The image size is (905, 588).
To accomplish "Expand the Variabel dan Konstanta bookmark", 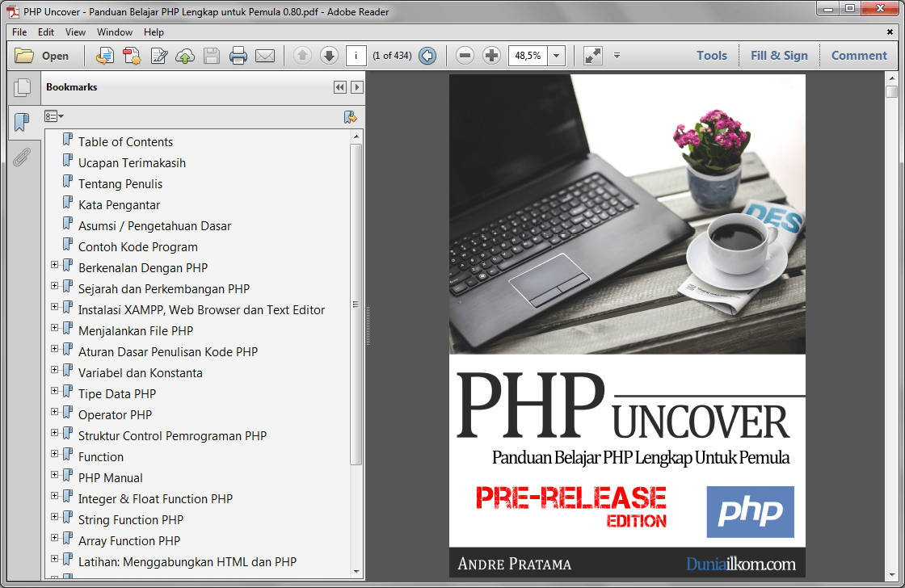I will pos(54,370).
